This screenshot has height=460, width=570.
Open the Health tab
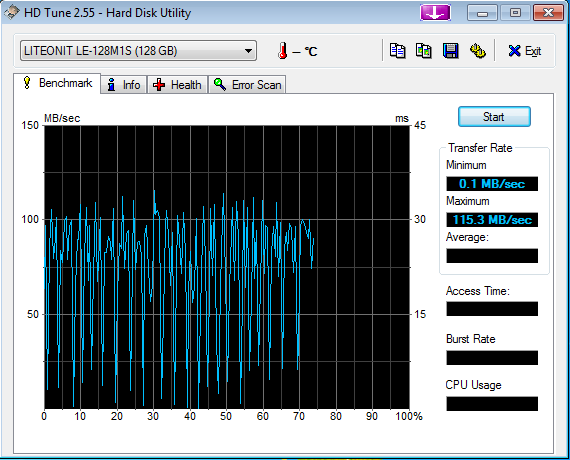point(177,85)
